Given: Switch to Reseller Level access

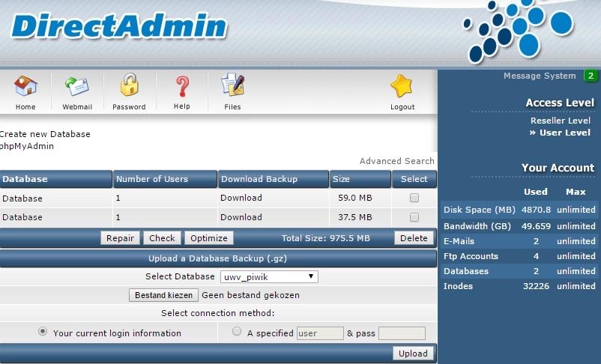Looking at the screenshot, I should 560,121.
